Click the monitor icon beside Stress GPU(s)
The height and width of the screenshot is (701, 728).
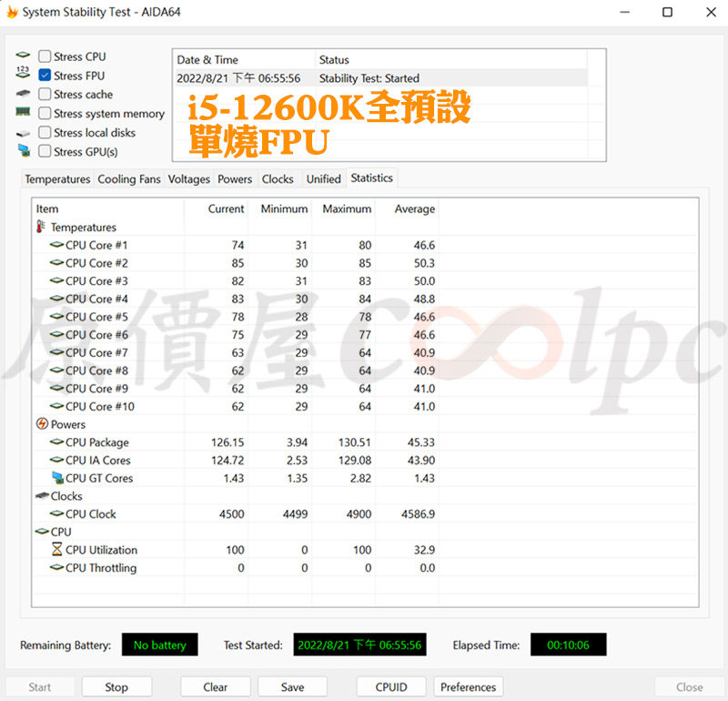(24, 150)
